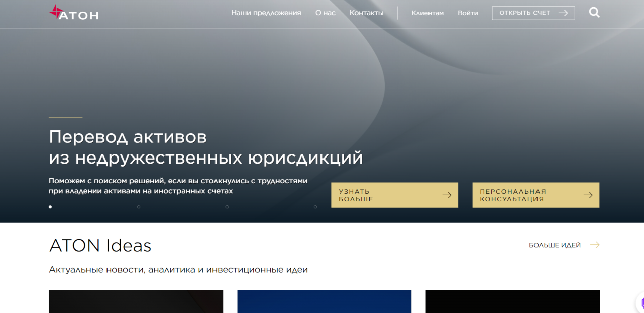Open the "О нас" menu item

[x=326, y=13]
